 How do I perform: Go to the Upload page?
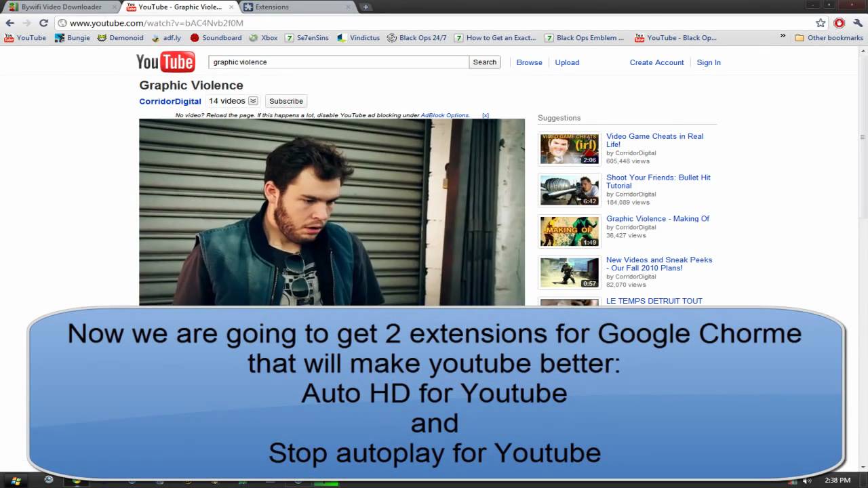pyautogui.click(x=567, y=62)
